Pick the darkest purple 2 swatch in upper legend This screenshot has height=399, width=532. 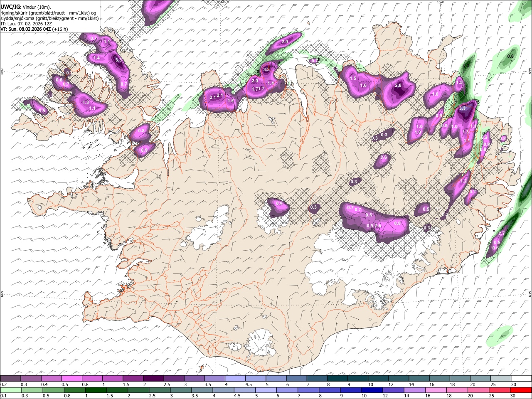[153, 378]
